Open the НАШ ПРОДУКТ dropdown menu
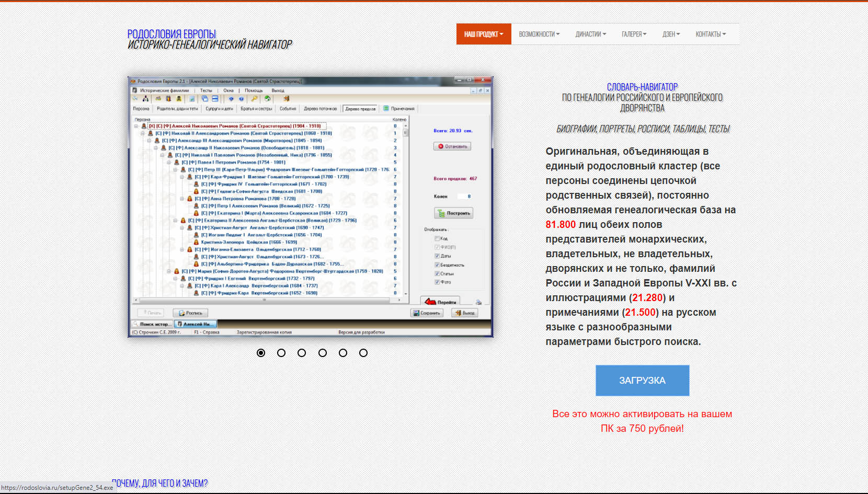Image resolution: width=868 pixels, height=494 pixels. click(484, 34)
